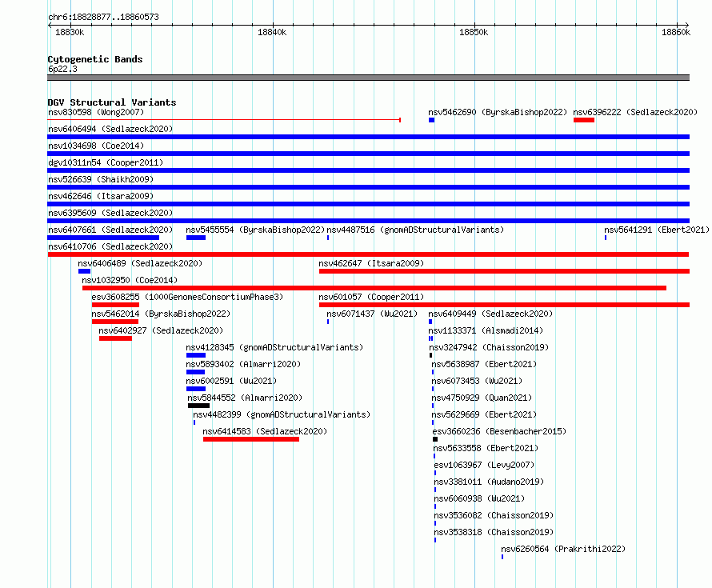Open nsv3536082 (Chaisson2019) entry
The image size is (712, 588).
494,515
